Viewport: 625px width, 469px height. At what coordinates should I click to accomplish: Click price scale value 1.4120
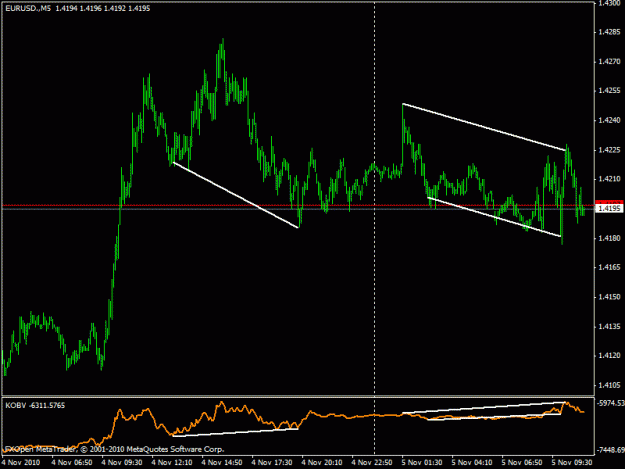pyautogui.click(x=609, y=355)
